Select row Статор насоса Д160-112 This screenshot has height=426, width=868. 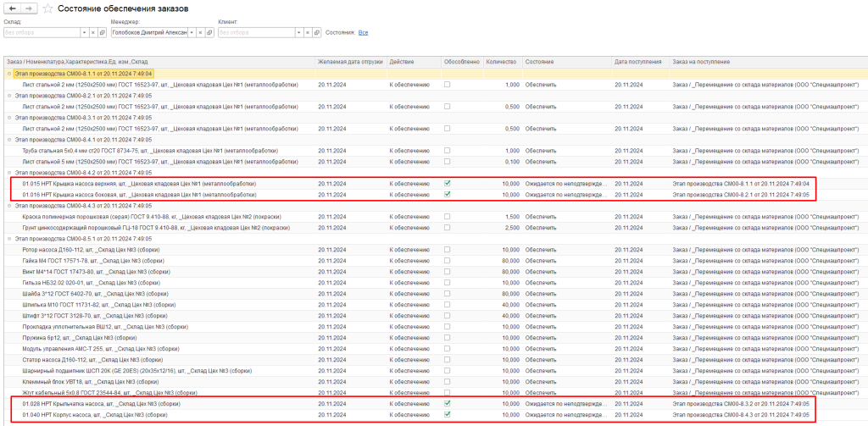click(x=435, y=360)
